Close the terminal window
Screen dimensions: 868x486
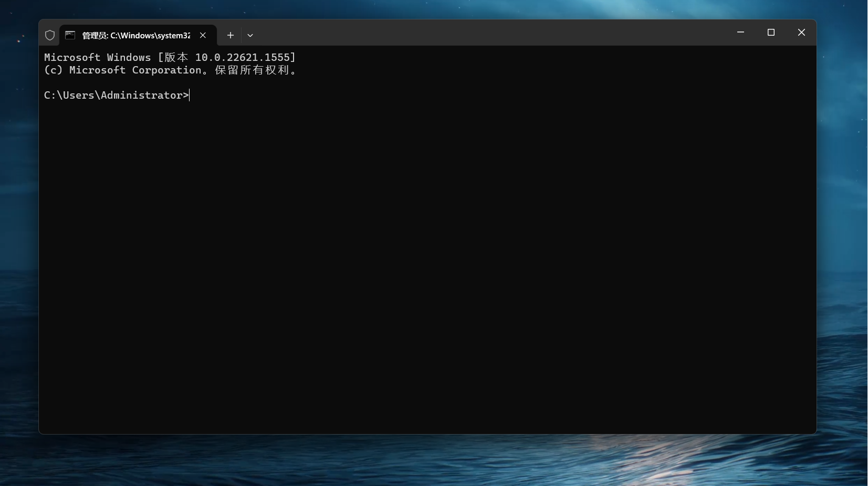801,33
